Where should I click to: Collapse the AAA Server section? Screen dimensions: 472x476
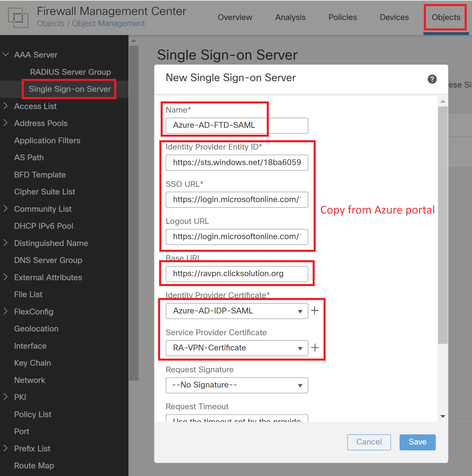coord(6,55)
